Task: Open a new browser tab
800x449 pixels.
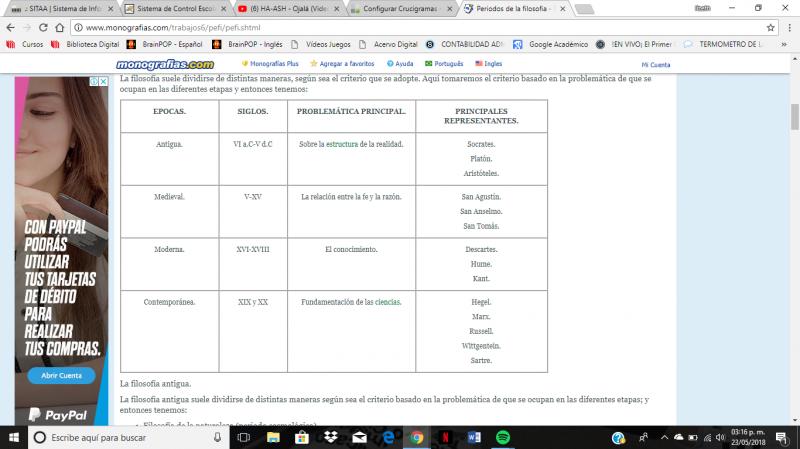Action: [584, 9]
